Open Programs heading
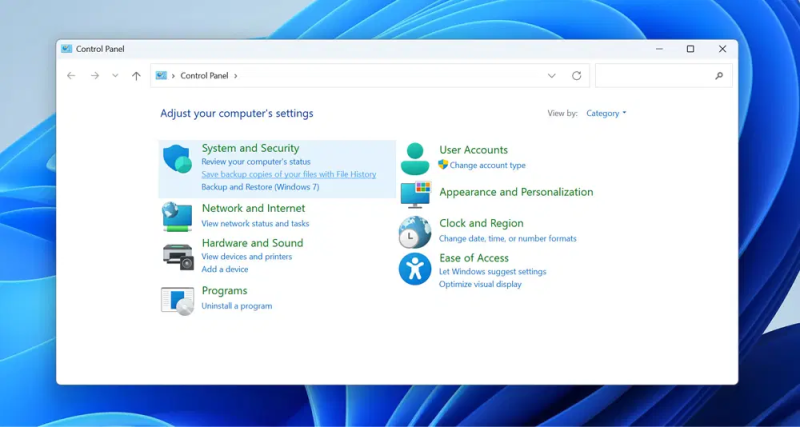This screenshot has height=427, width=800. pos(224,291)
